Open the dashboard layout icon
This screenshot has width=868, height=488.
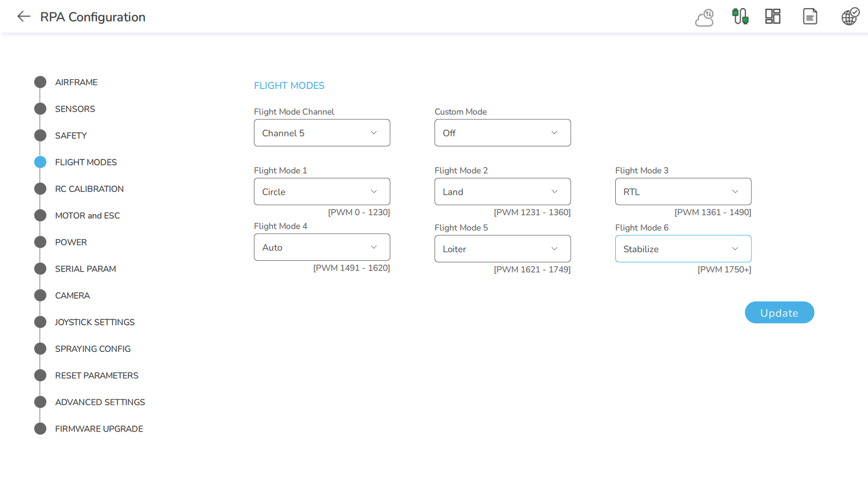[x=773, y=16]
